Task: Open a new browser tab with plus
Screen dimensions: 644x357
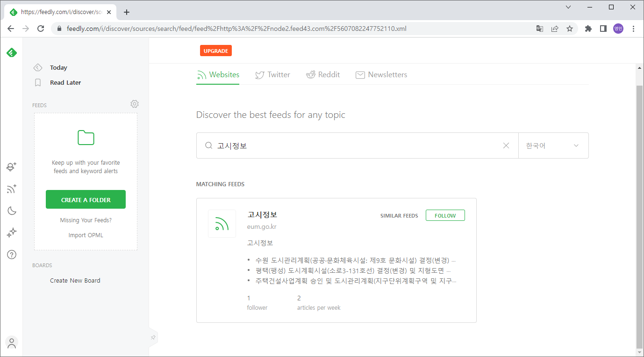Action: pos(126,12)
